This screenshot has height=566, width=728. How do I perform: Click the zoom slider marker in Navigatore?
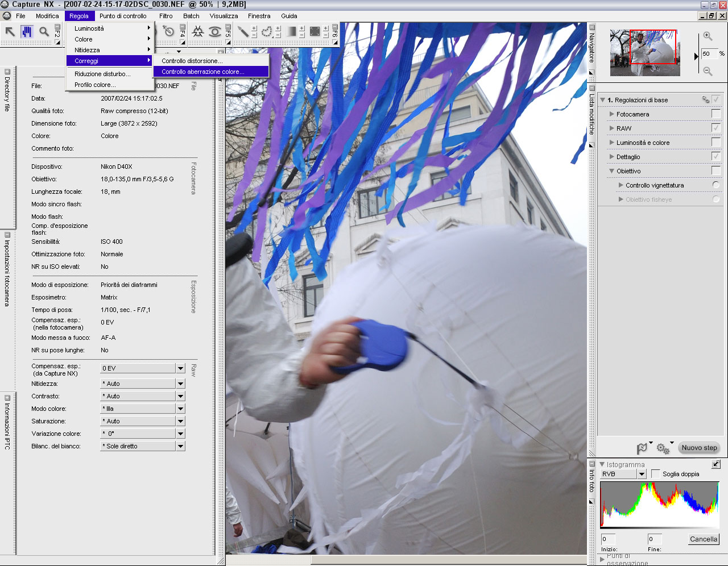tap(696, 56)
